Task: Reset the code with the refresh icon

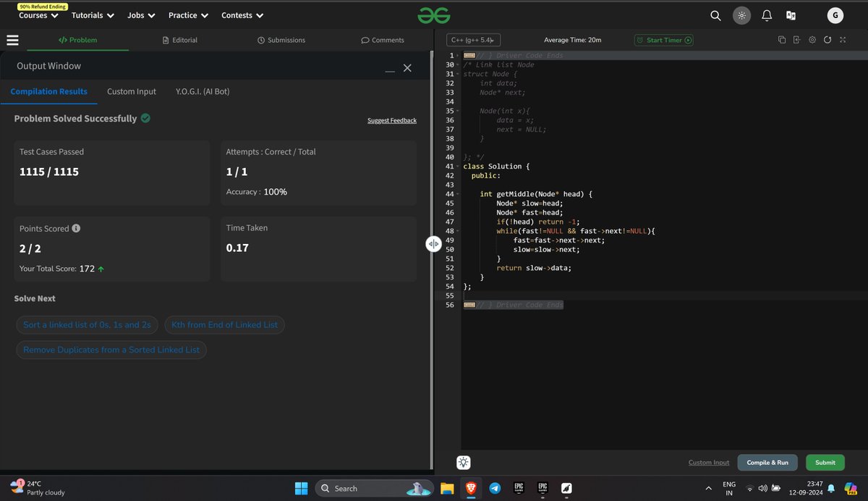Action: point(827,40)
